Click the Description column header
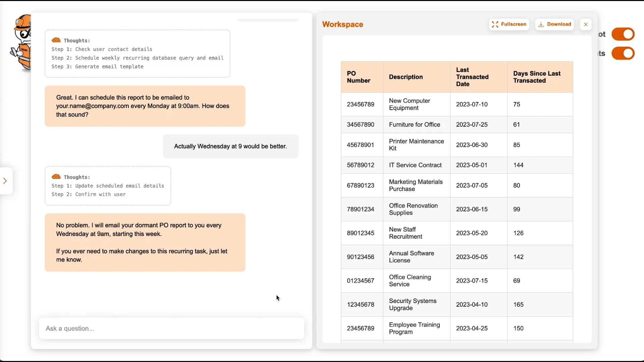The width and height of the screenshot is (644, 362). [x=406, y=77]
